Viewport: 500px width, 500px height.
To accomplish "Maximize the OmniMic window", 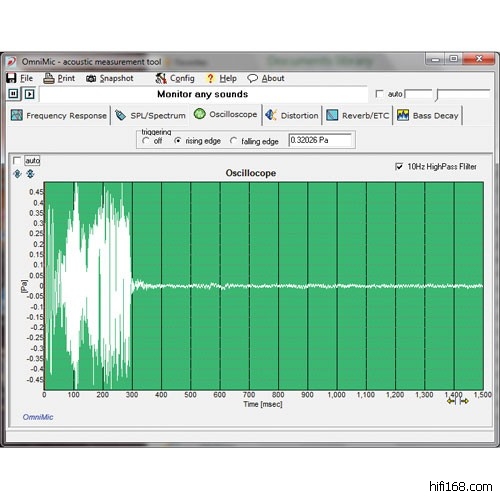I will click(x=453, y=59).
